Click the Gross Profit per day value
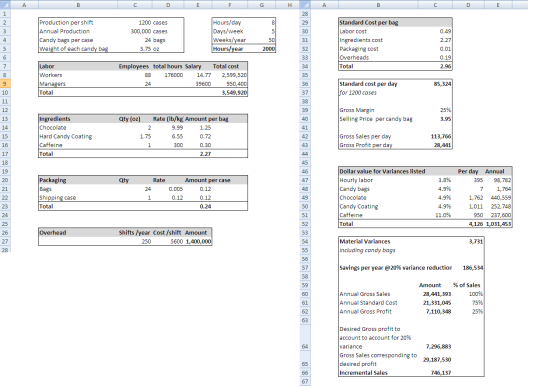This screenshot has width=560, height=387. pyautogui.click(x=435, y=145)
